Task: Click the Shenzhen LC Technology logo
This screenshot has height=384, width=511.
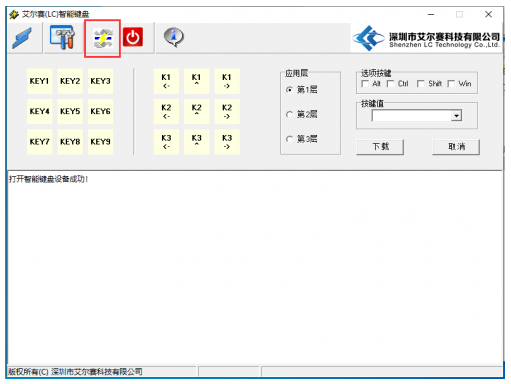Action: 426,38
